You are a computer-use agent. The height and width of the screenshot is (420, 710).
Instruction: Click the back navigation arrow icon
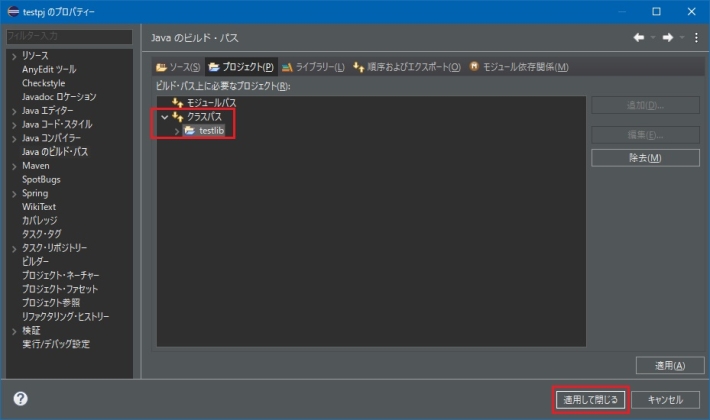(639, 38)
